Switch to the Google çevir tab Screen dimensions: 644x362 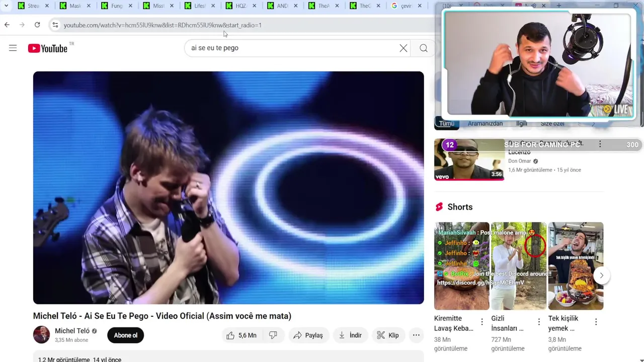[406, 6]
